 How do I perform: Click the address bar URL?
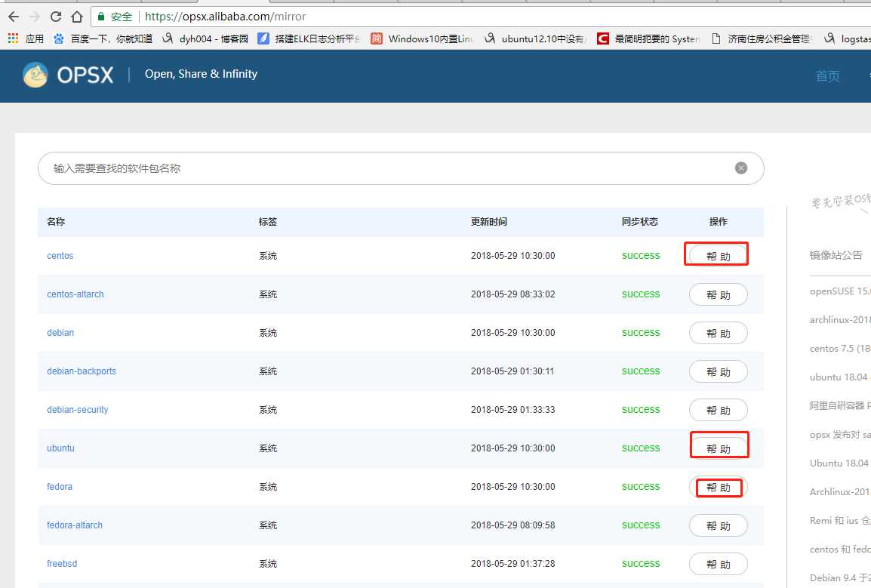tap(225, 17)
